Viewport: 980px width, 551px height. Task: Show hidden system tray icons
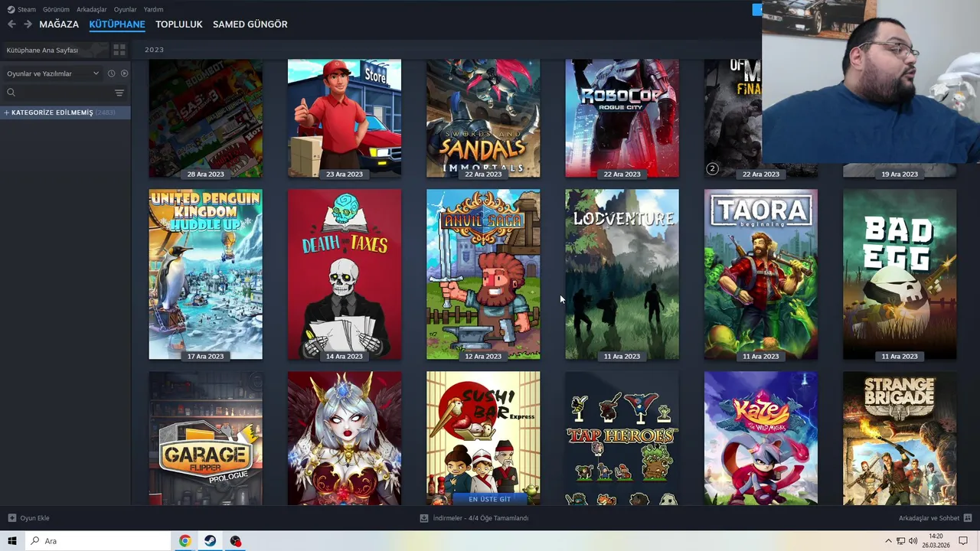888,541
